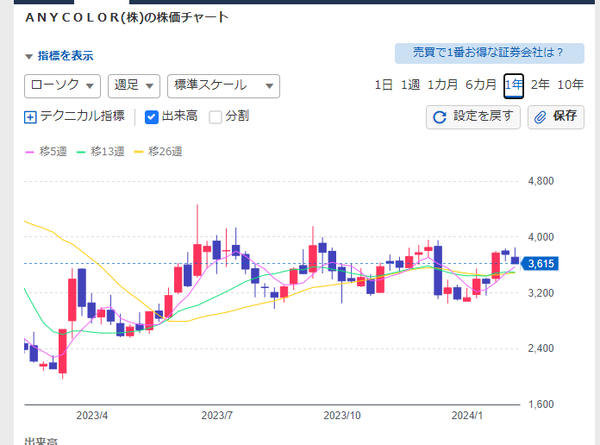600x445 pixels.
Task: Open the 売買で1番お得な証券会社は? banner
Action: click(x=489, y=53)
